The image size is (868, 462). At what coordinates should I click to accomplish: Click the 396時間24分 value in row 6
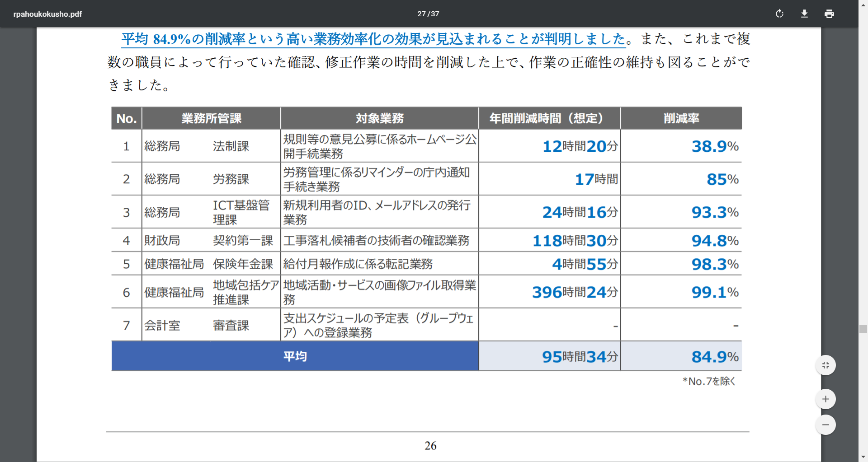coord(575,292)
